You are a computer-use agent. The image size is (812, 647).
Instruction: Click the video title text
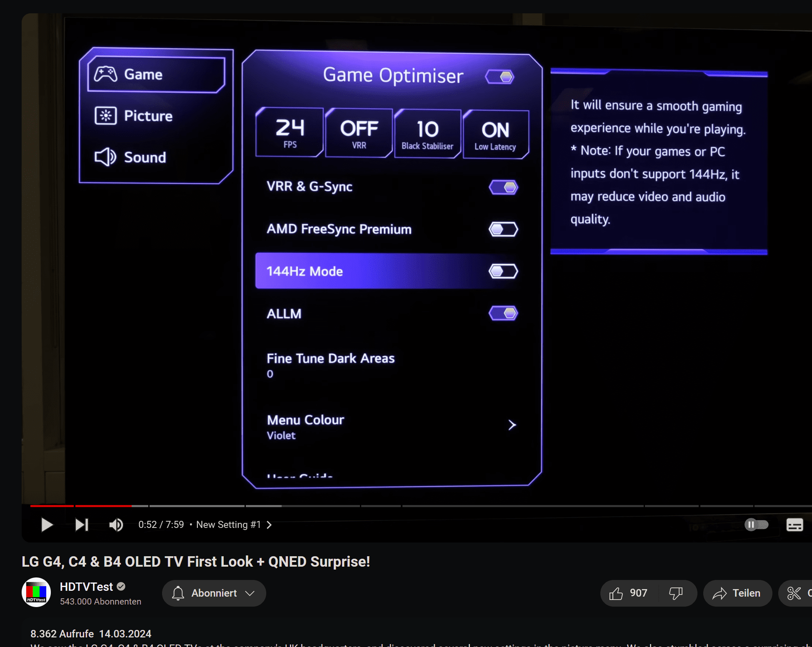tap(196, 562)
